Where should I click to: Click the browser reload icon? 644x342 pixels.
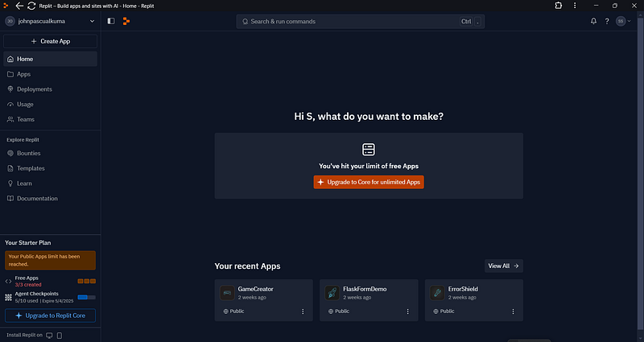click(31, 6)
